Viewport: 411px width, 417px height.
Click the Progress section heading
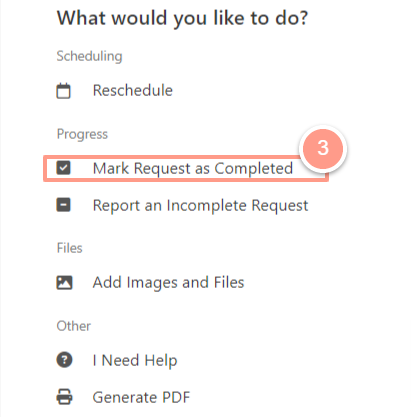coord(82,134)
